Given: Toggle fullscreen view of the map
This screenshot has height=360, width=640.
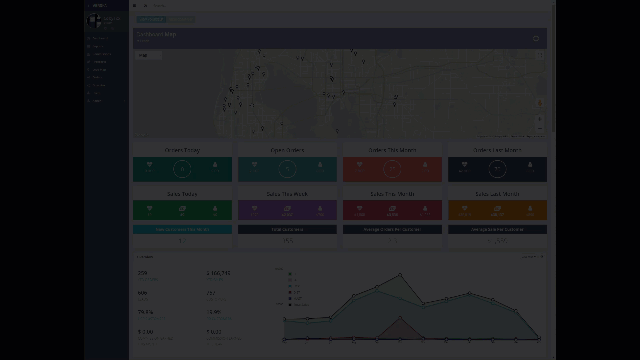Looking at the screenshot, I should coord(540,55).
